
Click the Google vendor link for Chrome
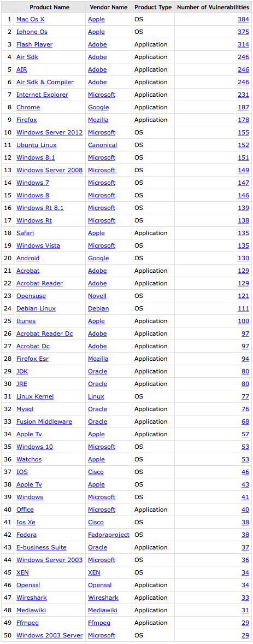point(98,107)
